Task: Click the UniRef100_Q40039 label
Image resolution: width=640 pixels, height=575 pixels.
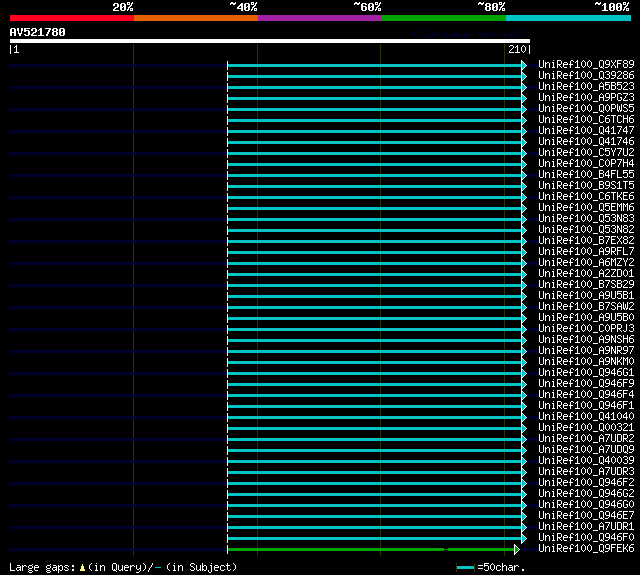Action: click(x=586, y=461)
